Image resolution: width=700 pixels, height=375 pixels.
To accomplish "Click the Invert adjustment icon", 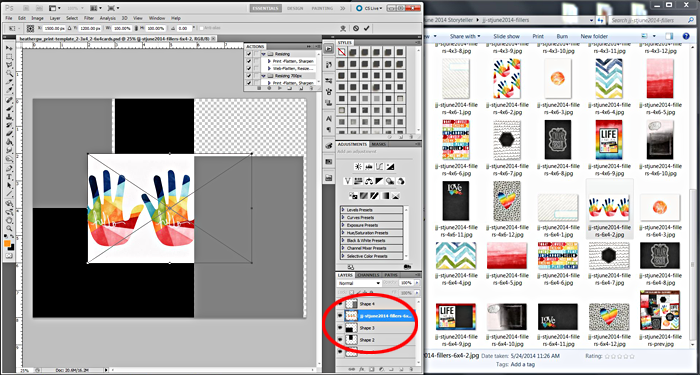I will (353, 196).
